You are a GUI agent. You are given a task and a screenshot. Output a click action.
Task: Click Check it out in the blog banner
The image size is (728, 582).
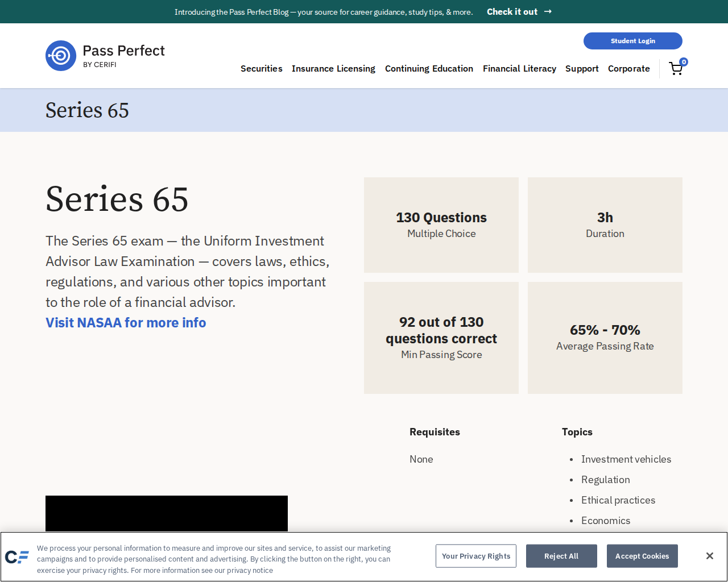511,11
